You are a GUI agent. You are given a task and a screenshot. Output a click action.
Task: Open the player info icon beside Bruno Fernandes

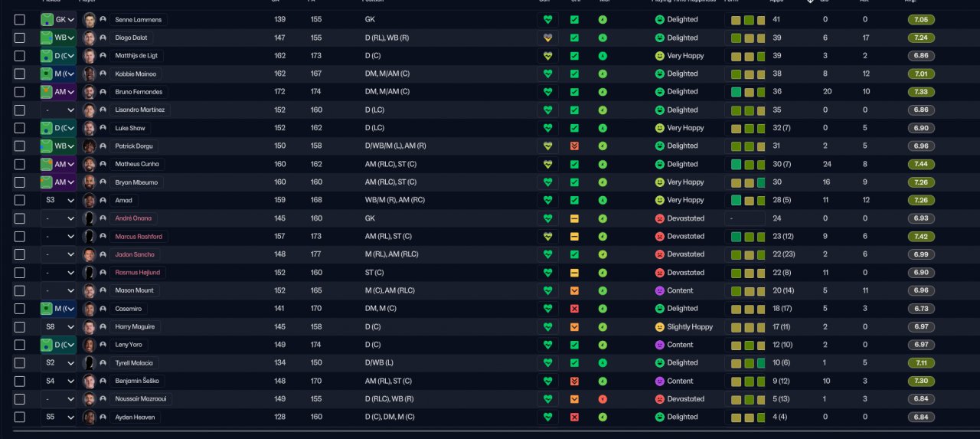[x=103, y=92]
